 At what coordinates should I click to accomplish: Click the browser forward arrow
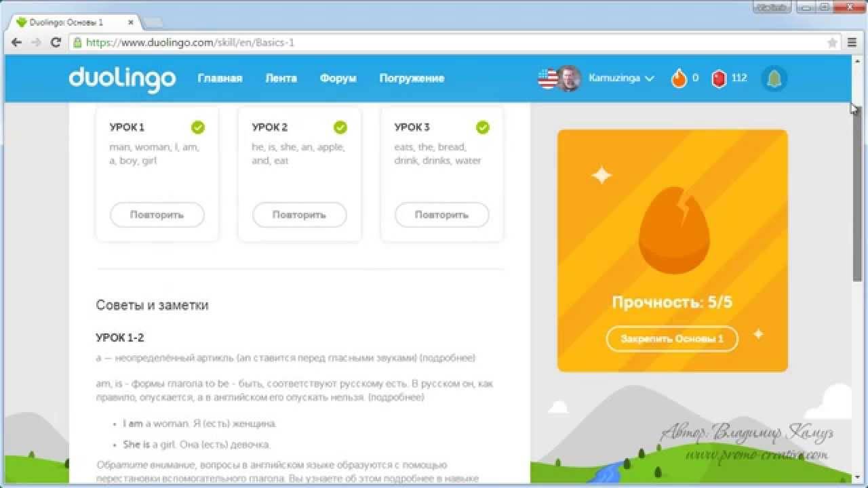(x=37, y=42)
